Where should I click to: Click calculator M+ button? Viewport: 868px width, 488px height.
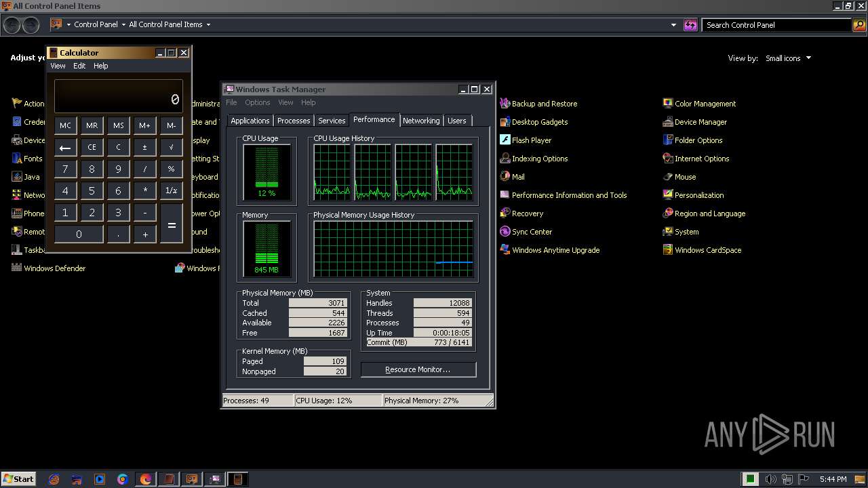pyautogui.click(x=144, y=125)
